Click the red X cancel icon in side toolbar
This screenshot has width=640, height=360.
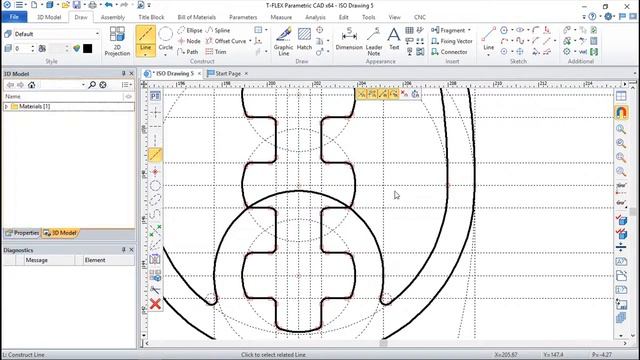coord(155,304)
